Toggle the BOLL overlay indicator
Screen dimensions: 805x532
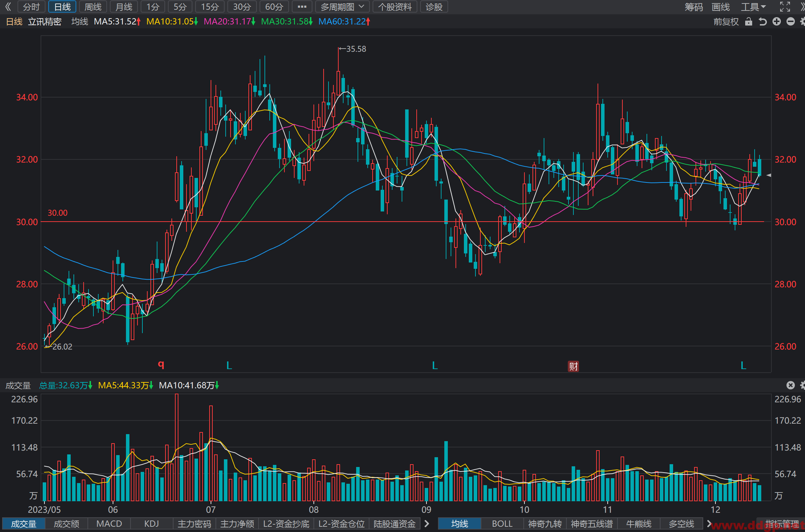point(502,524)
